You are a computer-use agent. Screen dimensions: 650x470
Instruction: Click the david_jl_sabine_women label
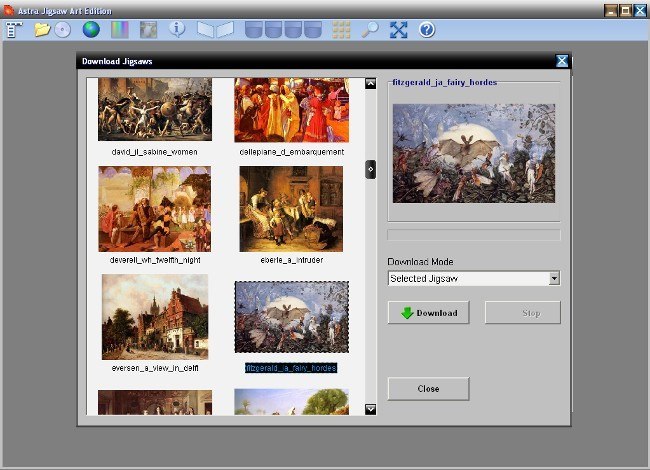[x=155, y=152]
